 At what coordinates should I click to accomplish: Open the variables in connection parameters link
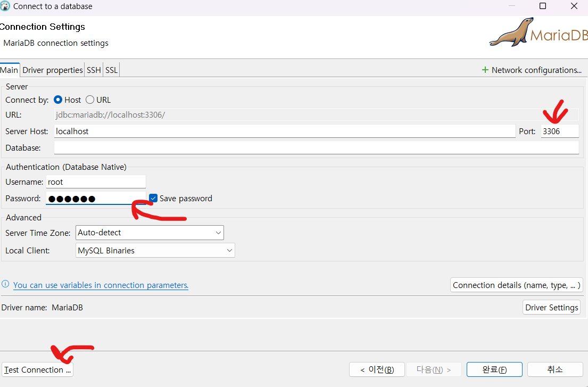(x=101, y=285)
